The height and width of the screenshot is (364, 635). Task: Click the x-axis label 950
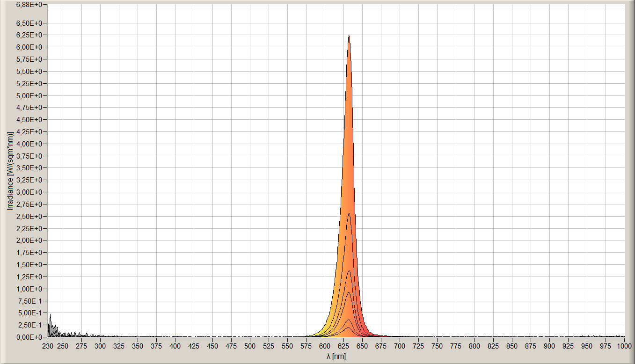pos(587,346)
